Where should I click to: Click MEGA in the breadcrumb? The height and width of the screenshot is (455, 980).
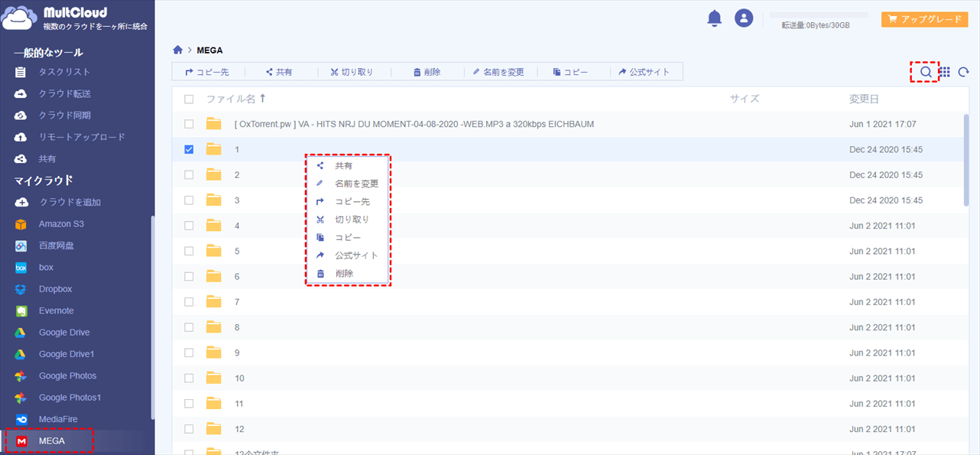tap(210, 50)
